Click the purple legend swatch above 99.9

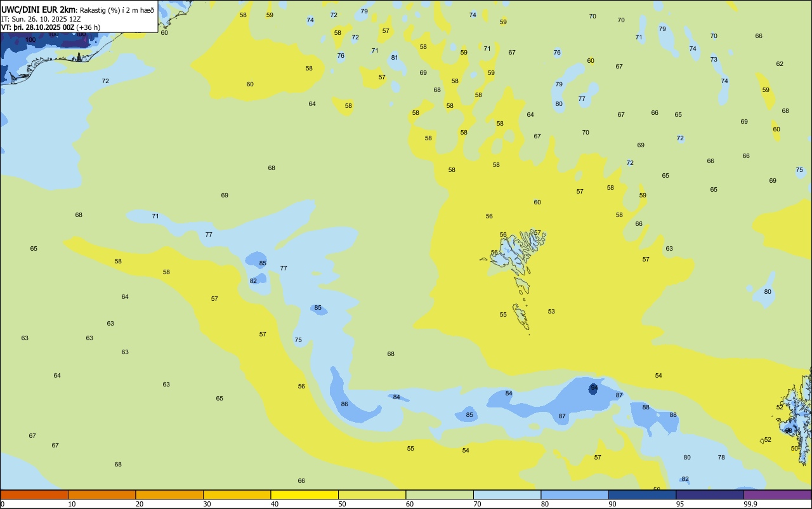pos(778,494)
